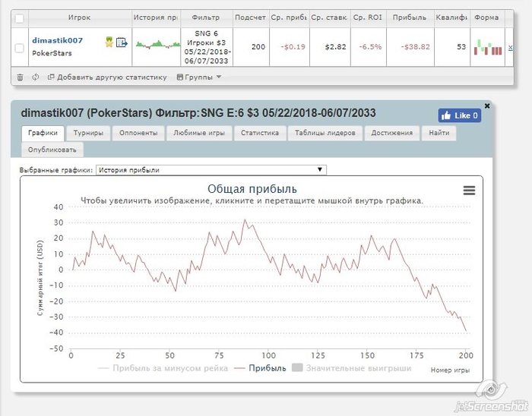Click the notes/calendar icon next to dimastik007
The image size is (532, 416).
(122, 43)
